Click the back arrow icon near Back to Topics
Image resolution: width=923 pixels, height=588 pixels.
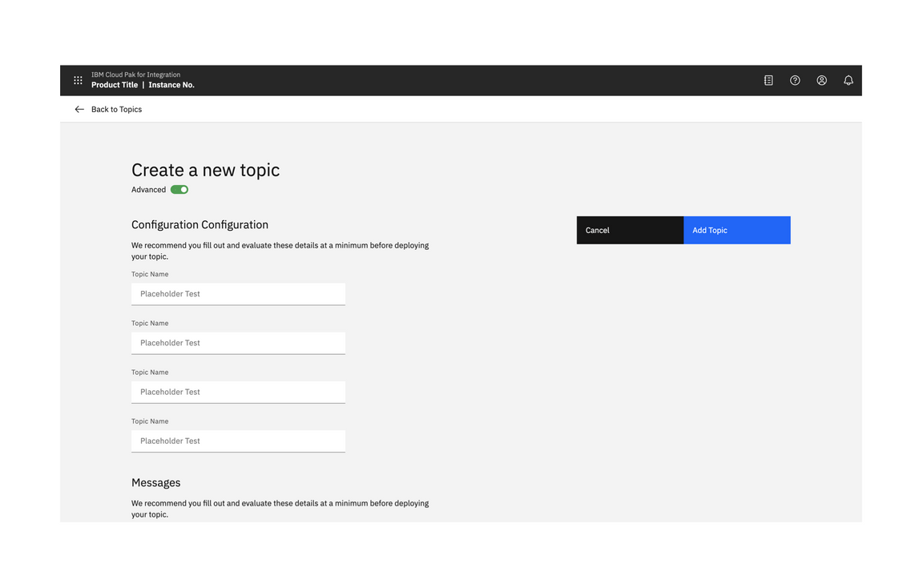[79, 109]
